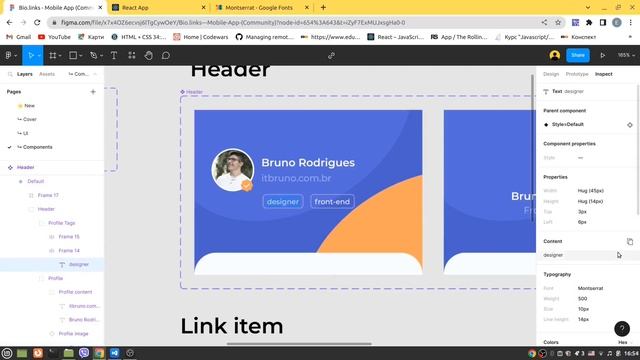Screen dimensions: 640x360
Task: Switch to the Design tab
Action: (551, 74)
